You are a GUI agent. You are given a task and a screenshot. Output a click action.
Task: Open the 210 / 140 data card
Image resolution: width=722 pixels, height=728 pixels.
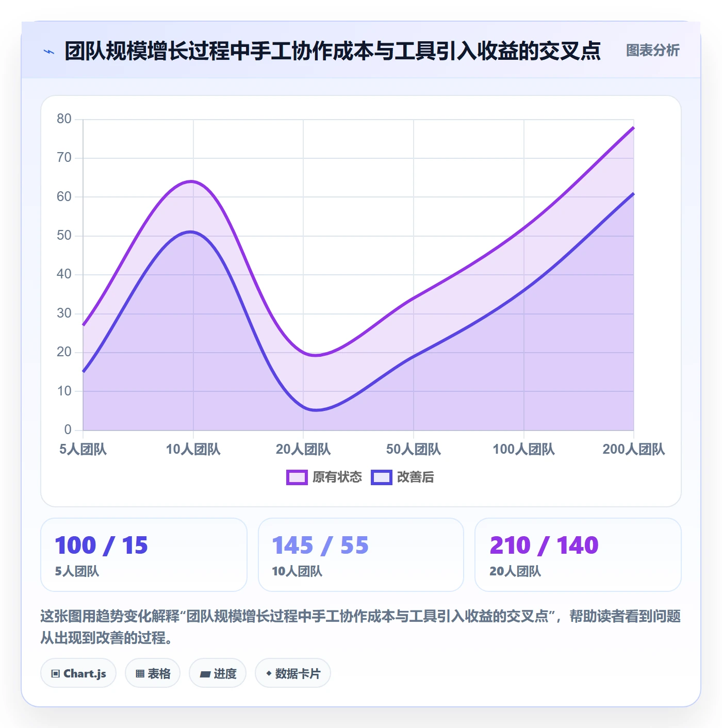[x=578, y=555]
